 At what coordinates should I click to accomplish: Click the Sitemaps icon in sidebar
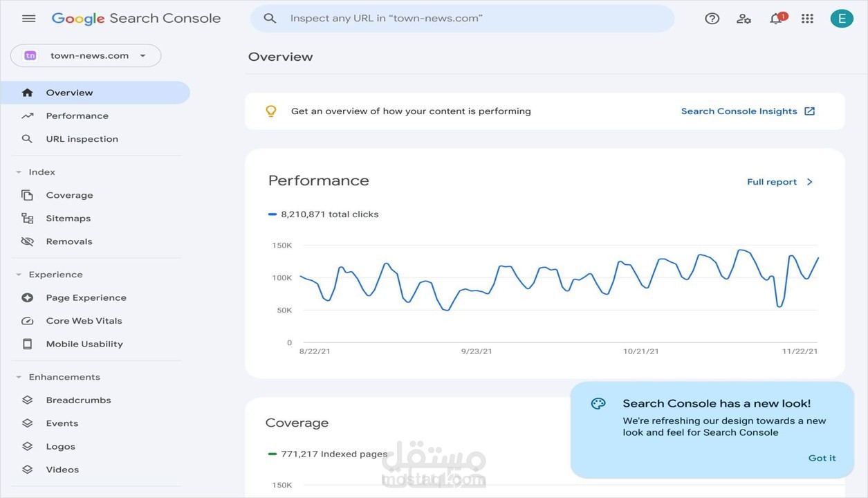28,219
